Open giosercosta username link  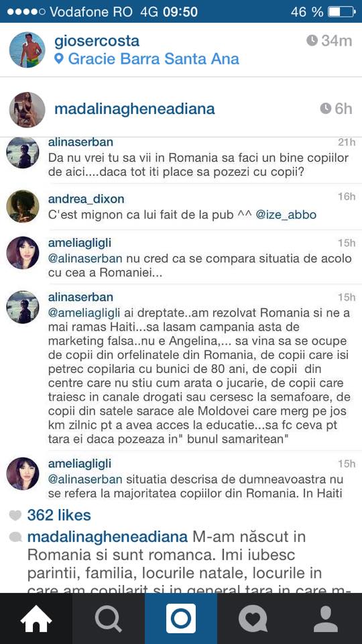click(97, 41)
